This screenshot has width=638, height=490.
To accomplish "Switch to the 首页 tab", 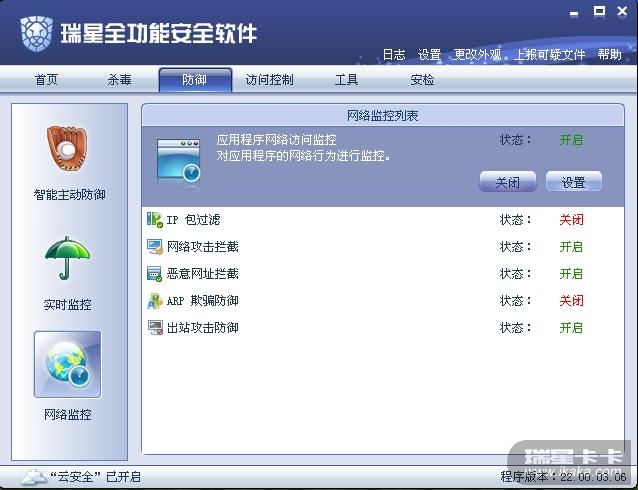I will [46, 80].
